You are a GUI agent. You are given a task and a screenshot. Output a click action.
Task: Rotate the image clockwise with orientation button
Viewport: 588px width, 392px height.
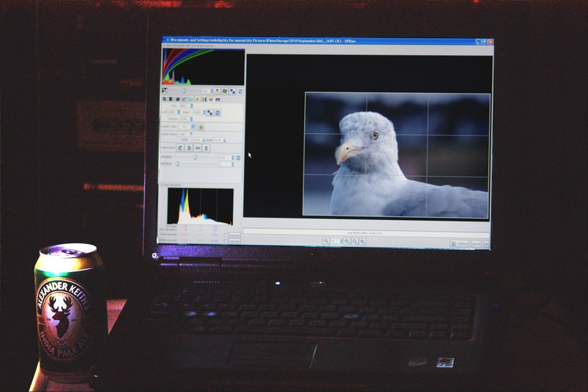point(189,147)
